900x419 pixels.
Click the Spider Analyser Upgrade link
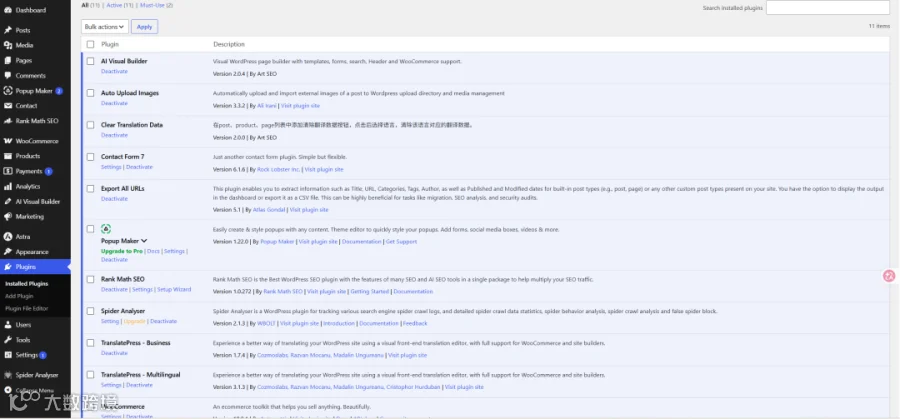pos(134,321)
